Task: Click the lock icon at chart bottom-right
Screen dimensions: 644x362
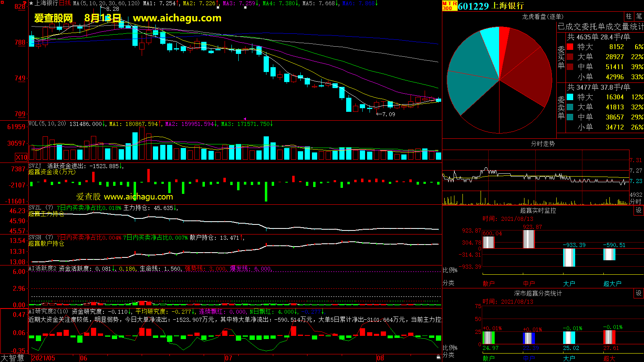Action: pos(438,357)
